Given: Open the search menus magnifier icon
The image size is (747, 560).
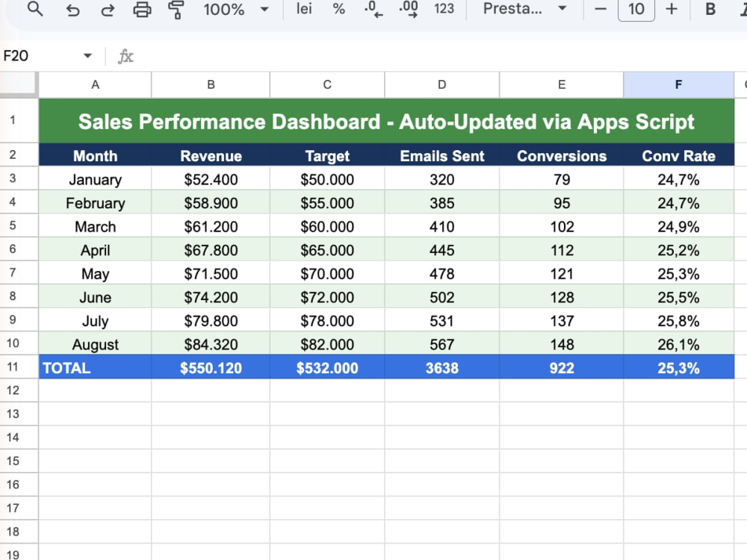Looking at the screenshot, I should (35, 9).
